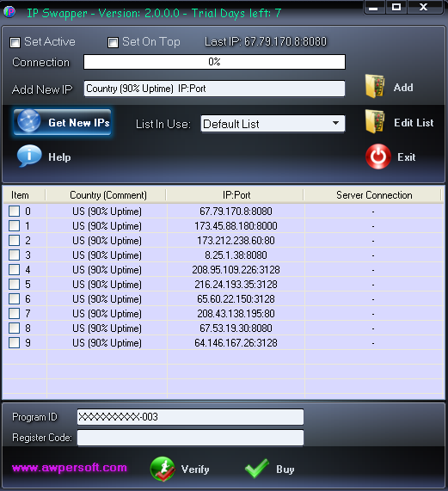Maximize the IP Swapper window
Image resolution: width=448 pixels, height=491 pixels.
pyautogui.click(x=396, y=8)
